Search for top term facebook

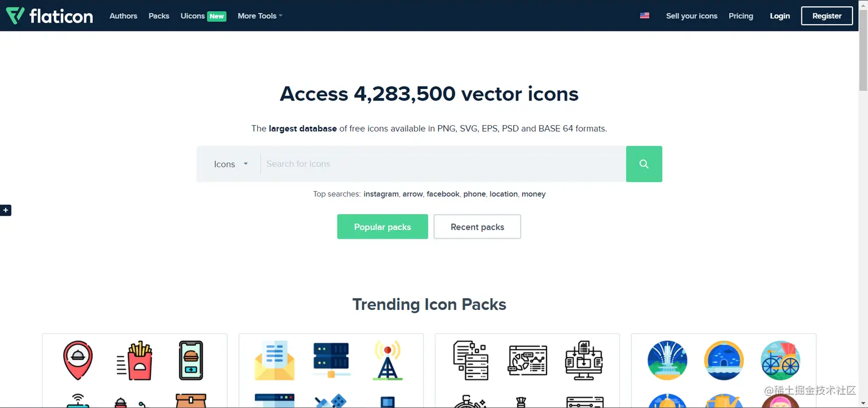tap(443, 194)
